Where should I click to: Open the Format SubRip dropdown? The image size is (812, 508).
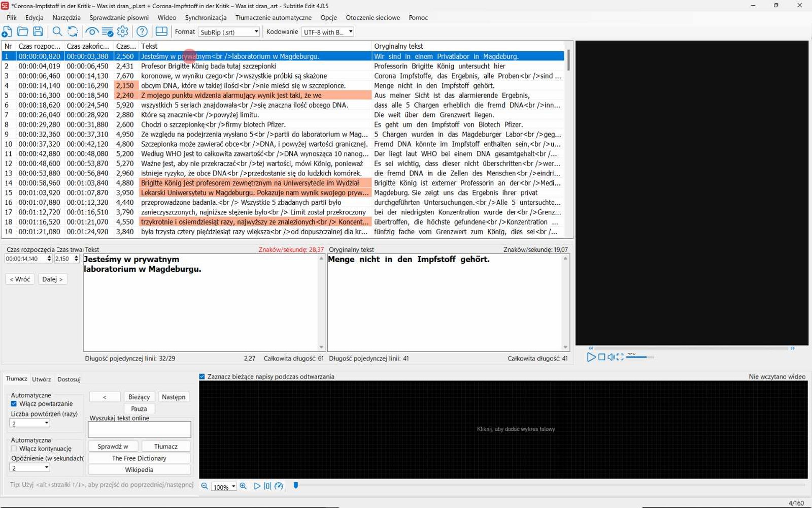[x=229, y=31]
